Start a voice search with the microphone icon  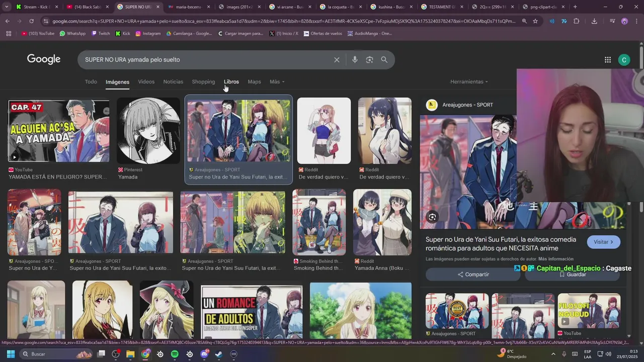point(355,60)
